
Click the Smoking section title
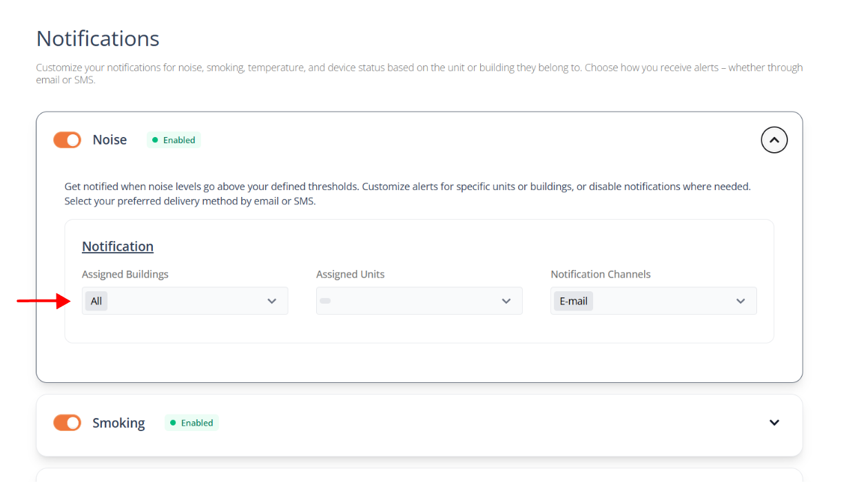pos(118,423)
